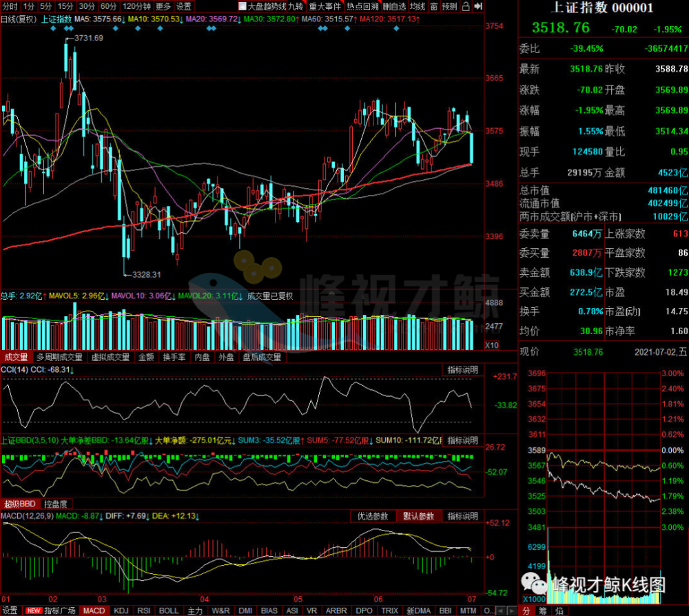Open 日线(复权) period dropdown
The width and height of the screenshot is (689, 616).
click(19, 19)
